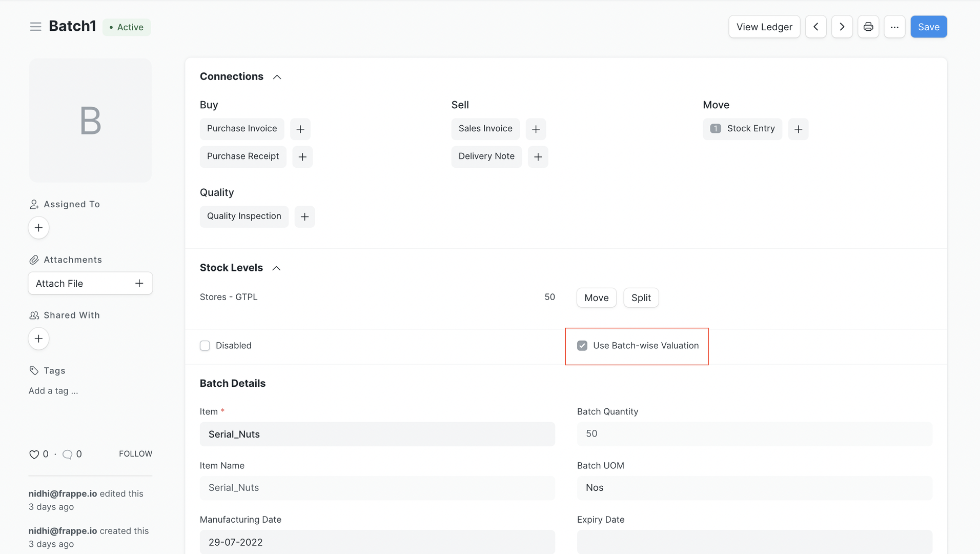Like this document with heart icon
The image size is (980, 554).
point(34,454)
